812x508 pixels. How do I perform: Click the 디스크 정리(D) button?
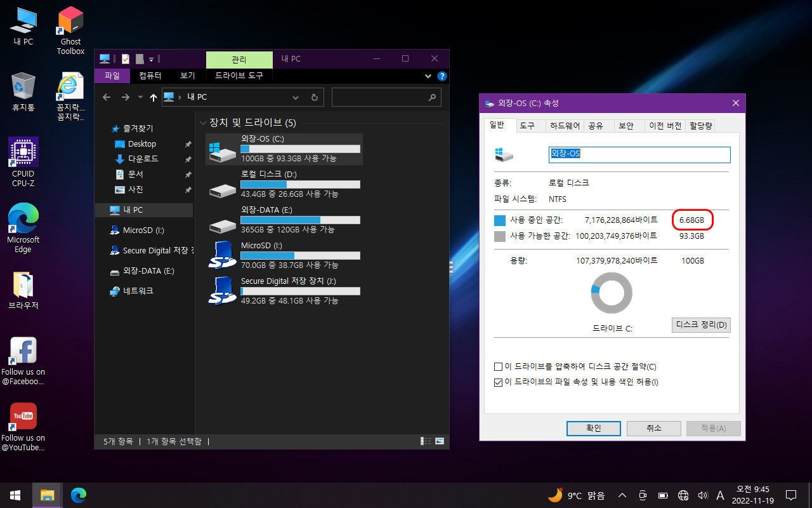(x=701, y=325)
